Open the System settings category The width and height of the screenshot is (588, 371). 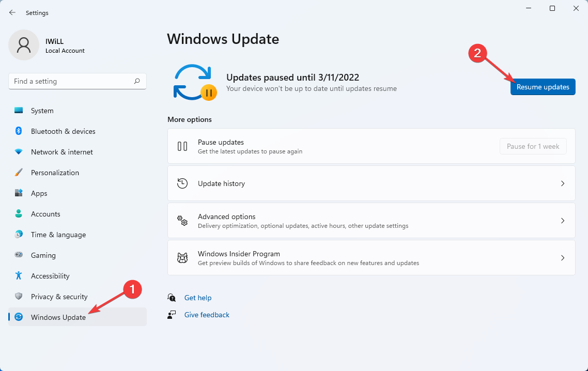click(x=78, y=110)
